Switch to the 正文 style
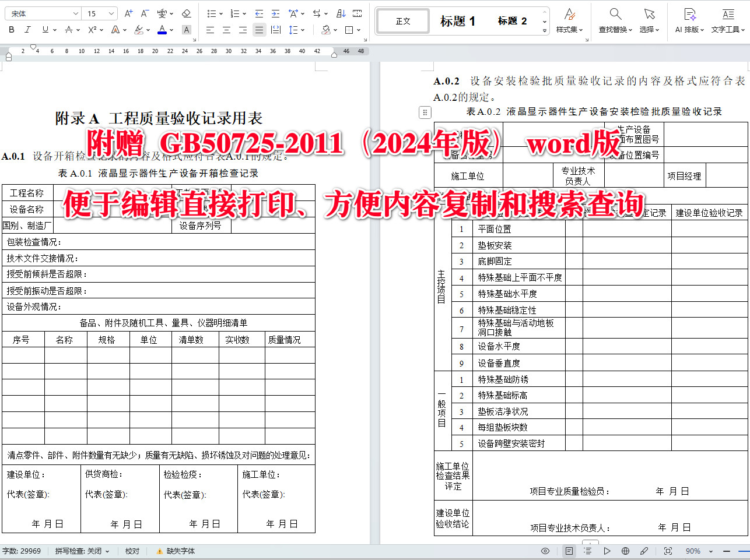The width and height of the screenshot is (750, 560). pyautogui.click(x=402, y=21)
